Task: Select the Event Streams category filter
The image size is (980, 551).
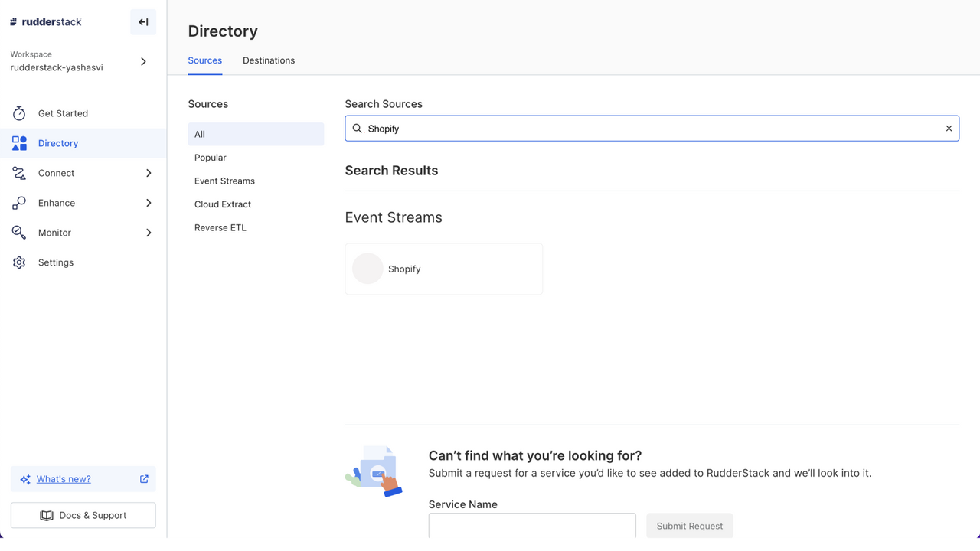Action: [224, 181]
